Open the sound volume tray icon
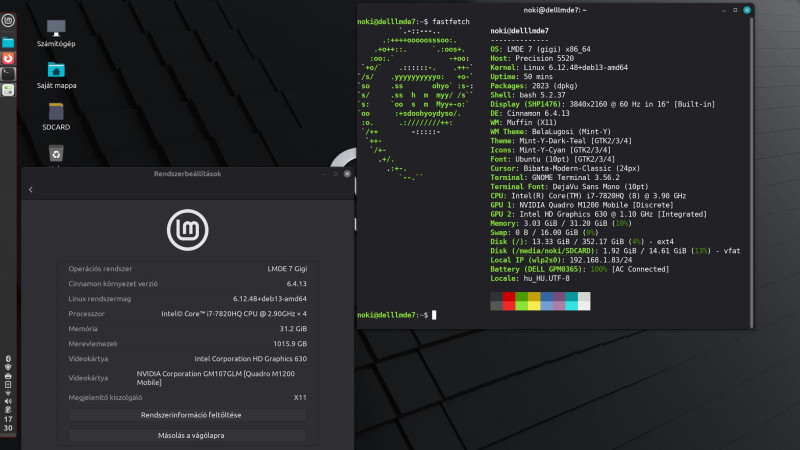This screenshot has height=450, width=800. tap(8, 402)
